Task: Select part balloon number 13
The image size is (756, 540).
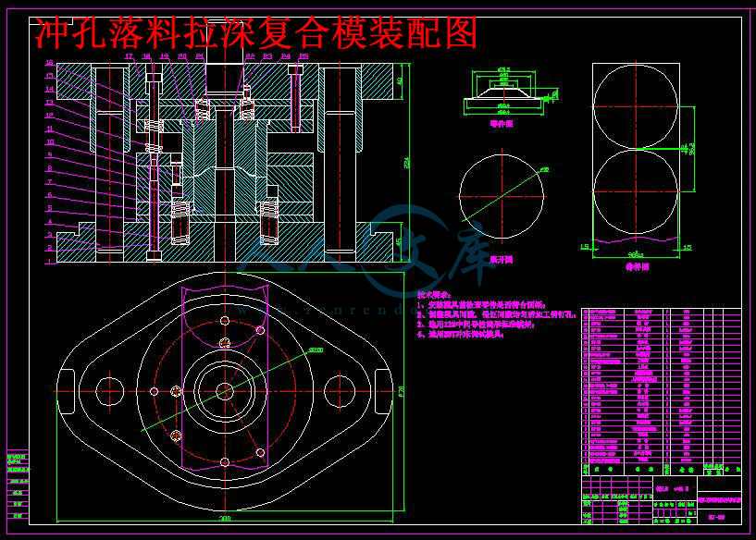Action: point(49,102)
